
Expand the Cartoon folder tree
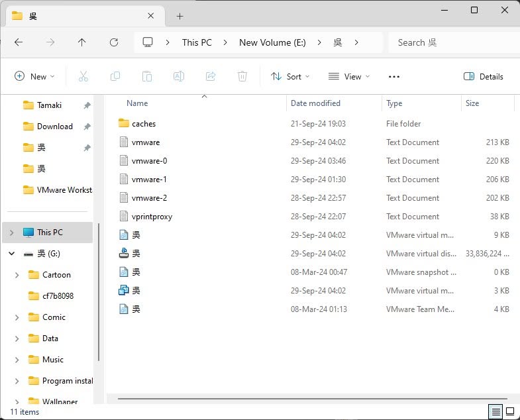(17, 275)
